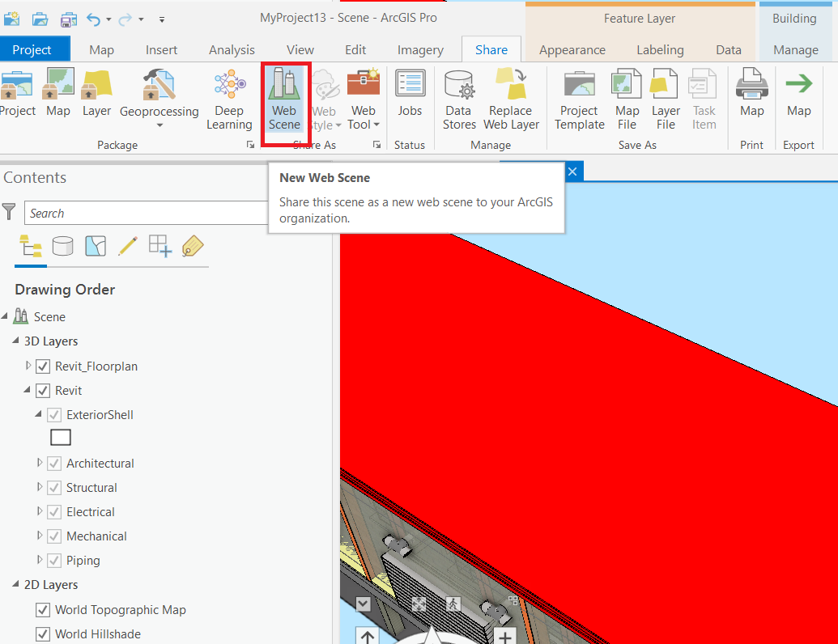Save the map as a Map File
Viewport: 838px width, 644px height.
coord(625,97)
